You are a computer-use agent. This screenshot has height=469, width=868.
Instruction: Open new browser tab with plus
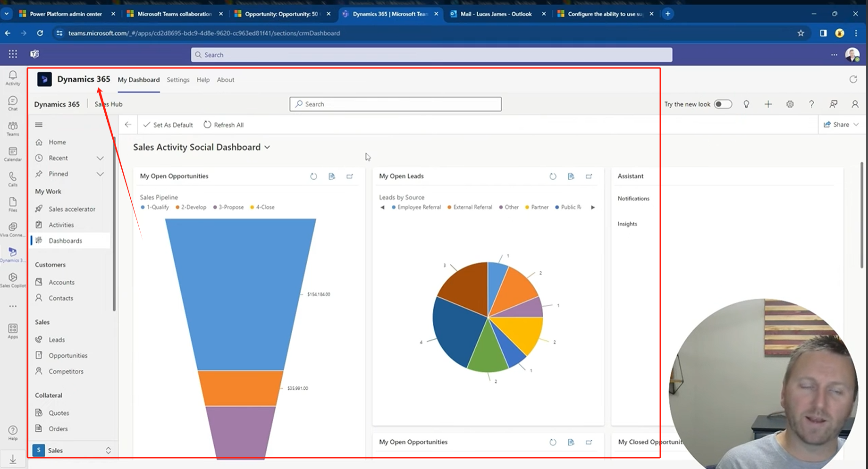point(667,14)
